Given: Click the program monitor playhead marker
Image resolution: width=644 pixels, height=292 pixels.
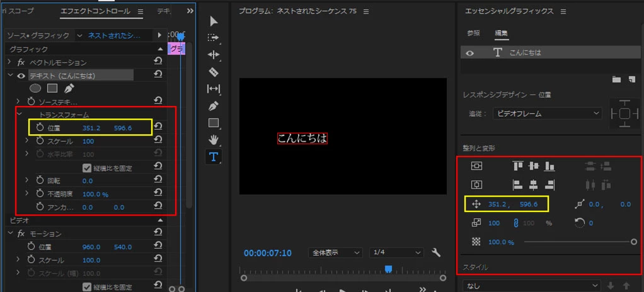Looking at the screenshot, I should (x=388, y=269).
